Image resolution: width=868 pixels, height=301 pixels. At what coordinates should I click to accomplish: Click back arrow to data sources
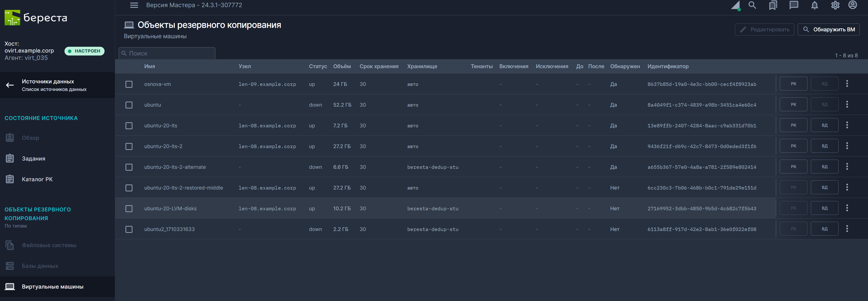[x=10, y=85]
